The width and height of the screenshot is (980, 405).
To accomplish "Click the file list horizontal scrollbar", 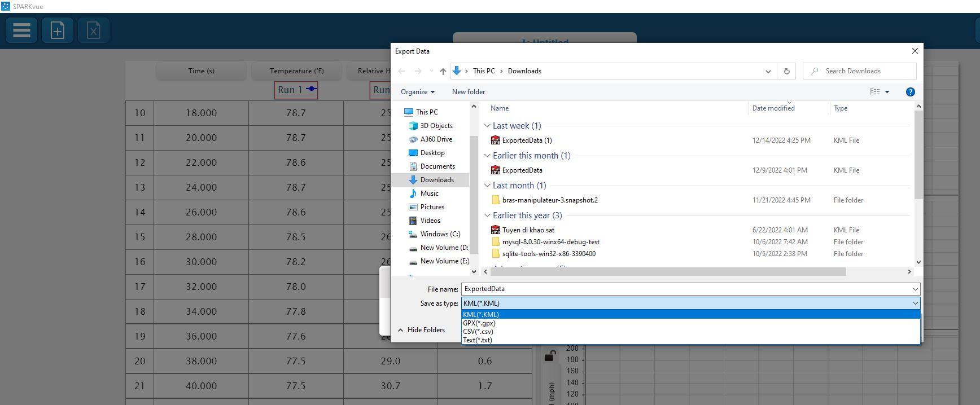I will point(668,272).
